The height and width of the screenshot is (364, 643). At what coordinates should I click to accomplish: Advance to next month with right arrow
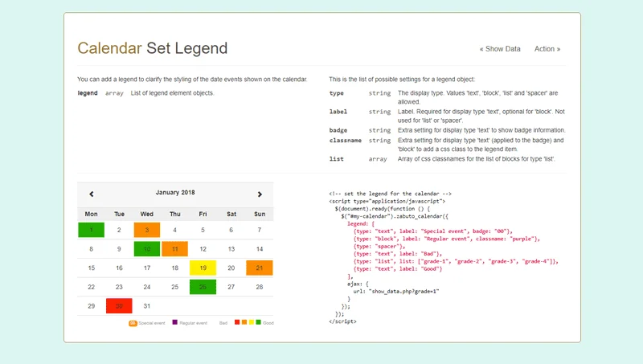tap(260, 194)
